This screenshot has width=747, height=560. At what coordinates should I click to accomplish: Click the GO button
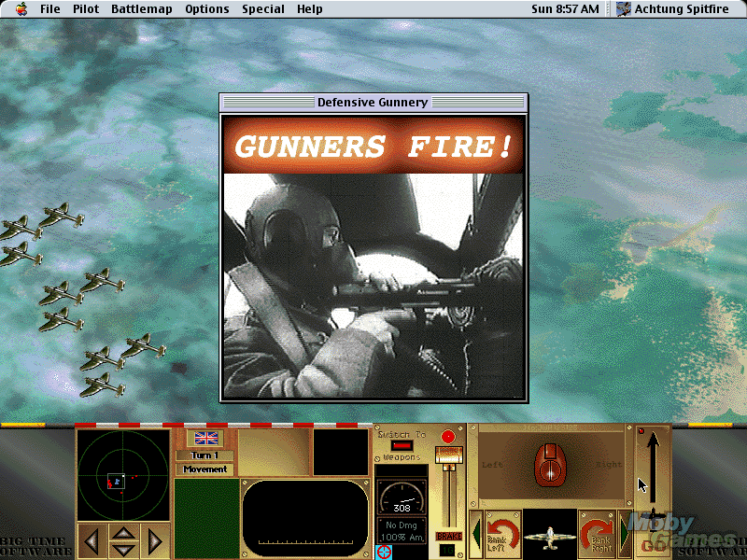pyautogui.click(x=653, y=546)
